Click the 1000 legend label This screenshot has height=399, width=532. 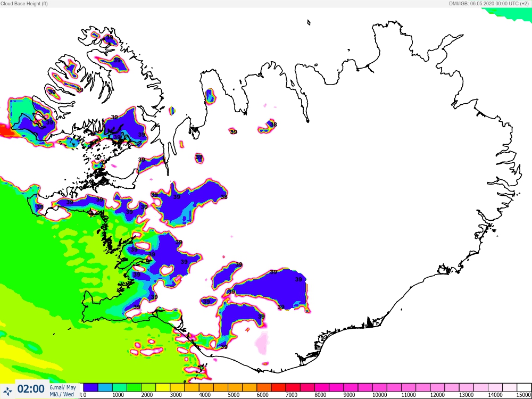tap(118, 395)
